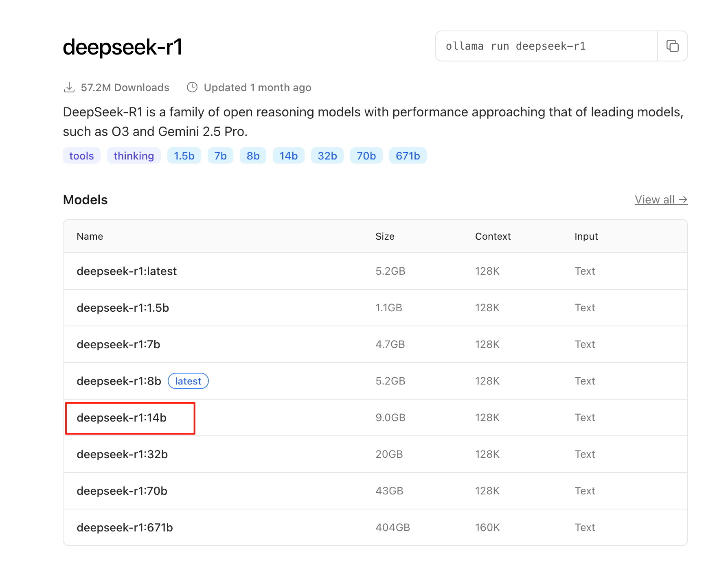Click the Input column header
Viewport: 728px width, 564px height.
tap(586, 236)
